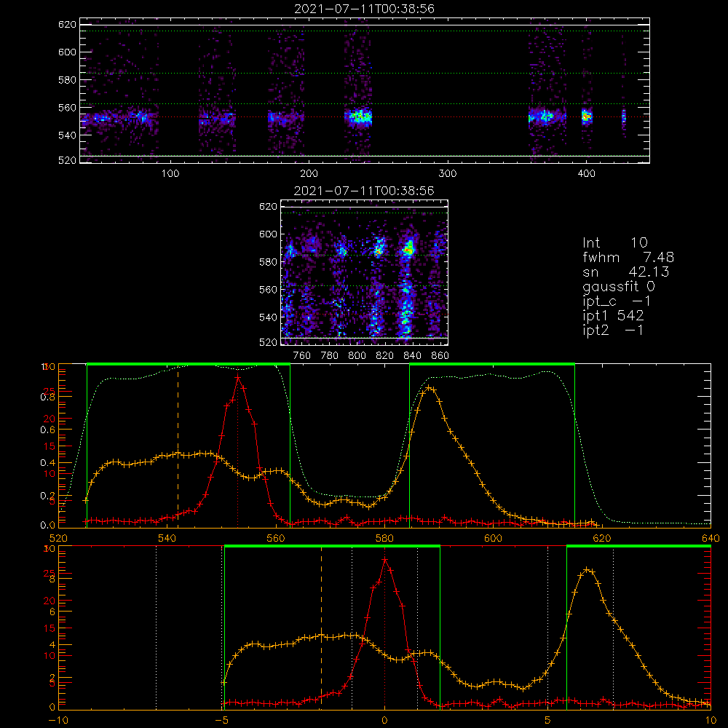The image size is (728, 728).
Task: Click x-axis label 540 of the 520–640 profile plot
Action: (x=167, y=538)
